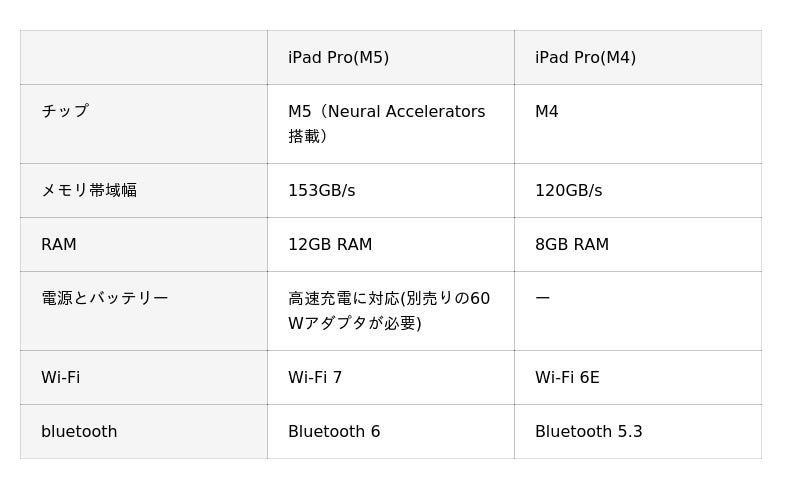
Task: Click the Wi-Fi 7 cell
Action: 315,377
